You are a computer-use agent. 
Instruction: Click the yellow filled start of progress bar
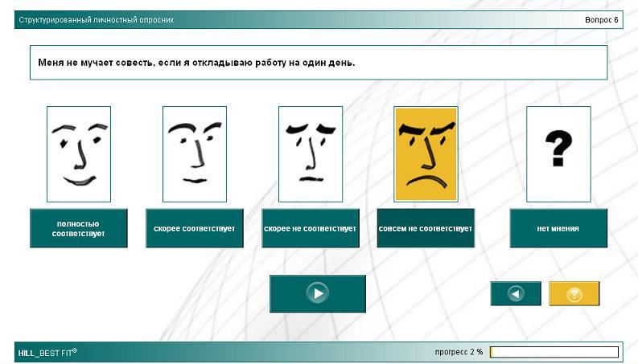492,352
